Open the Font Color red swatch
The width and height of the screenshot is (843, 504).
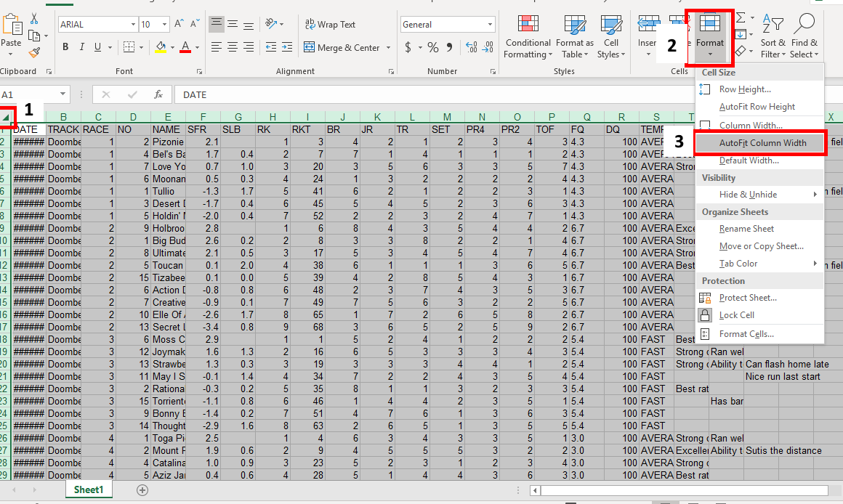point(186,46)
